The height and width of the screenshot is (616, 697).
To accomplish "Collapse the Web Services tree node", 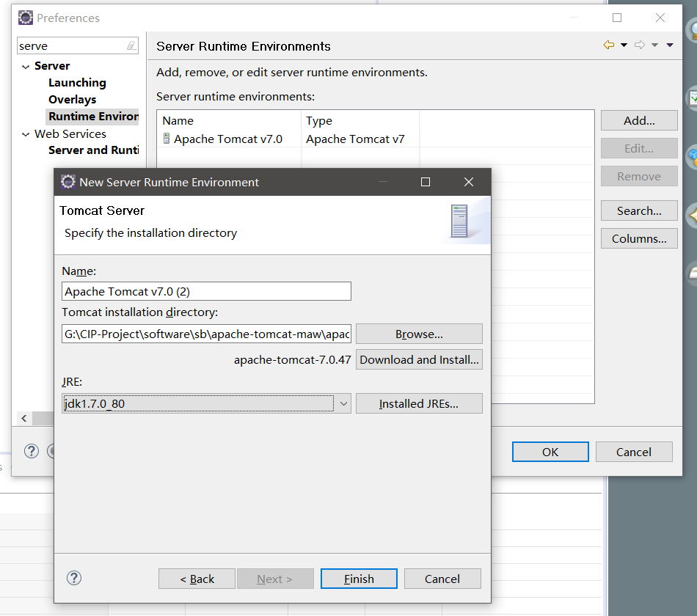I will tap(26, 134).
